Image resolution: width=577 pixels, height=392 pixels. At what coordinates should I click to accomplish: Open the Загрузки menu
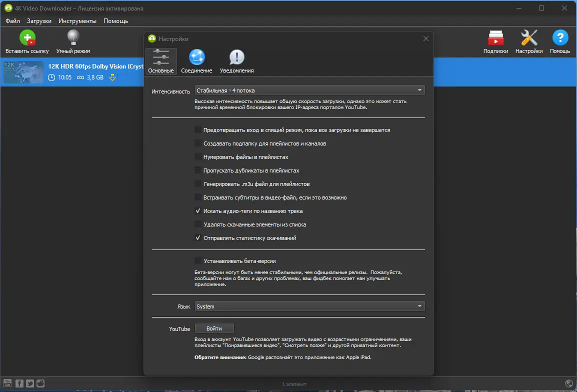pyautogui.click(x=39, y=21)
